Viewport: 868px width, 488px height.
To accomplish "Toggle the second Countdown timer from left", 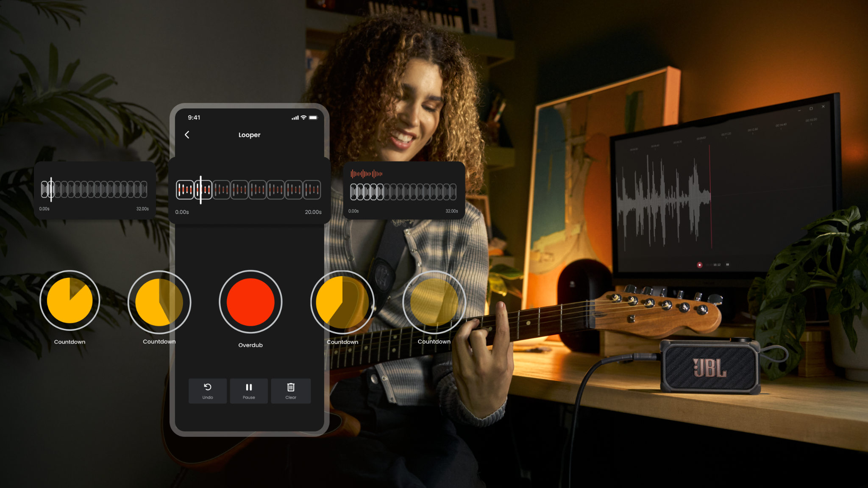I will (159, 302).
